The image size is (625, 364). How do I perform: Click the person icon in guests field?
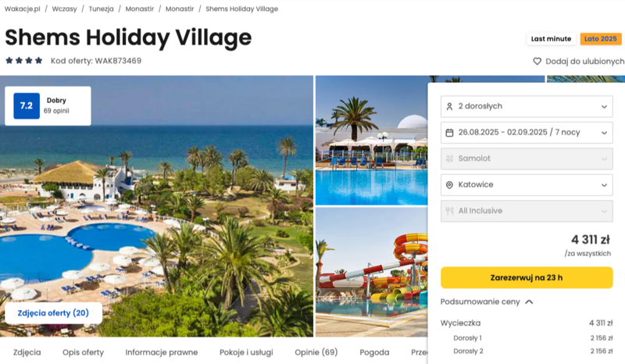449,106
